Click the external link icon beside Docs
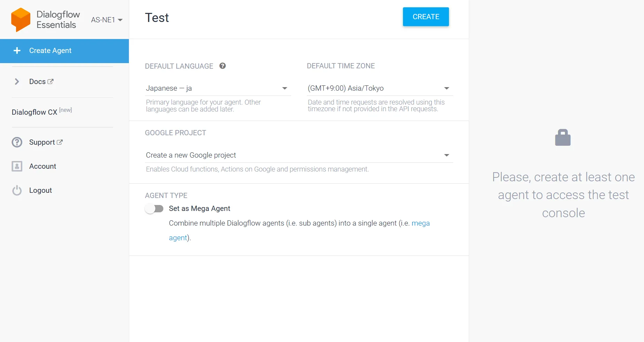The image size is (644, 342). pyautogui.click(x=51, y=82)
